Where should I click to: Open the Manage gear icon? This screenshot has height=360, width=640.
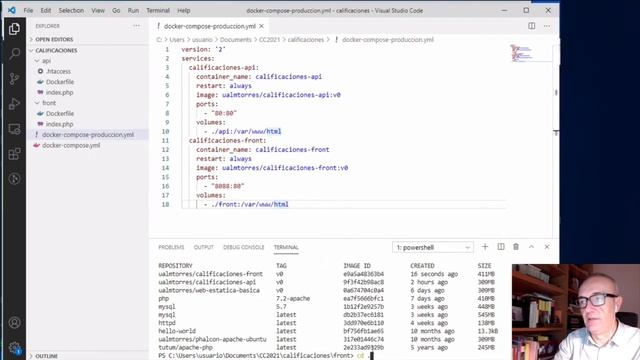[x=14, y=348]
